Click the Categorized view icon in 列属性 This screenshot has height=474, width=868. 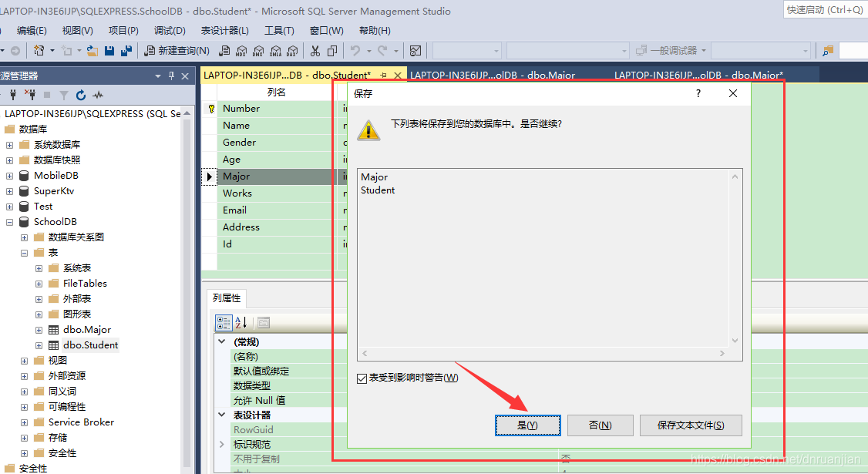(x=224, y=323)
